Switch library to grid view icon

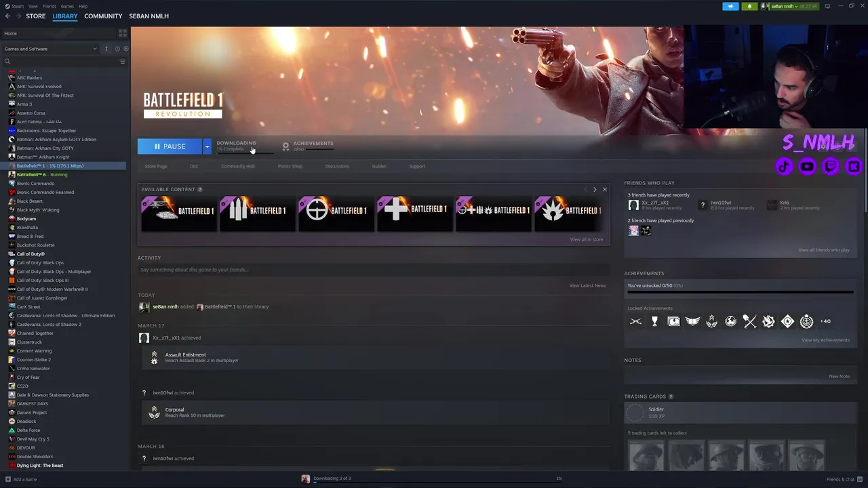pyautogui.click(x=123, y=33)
